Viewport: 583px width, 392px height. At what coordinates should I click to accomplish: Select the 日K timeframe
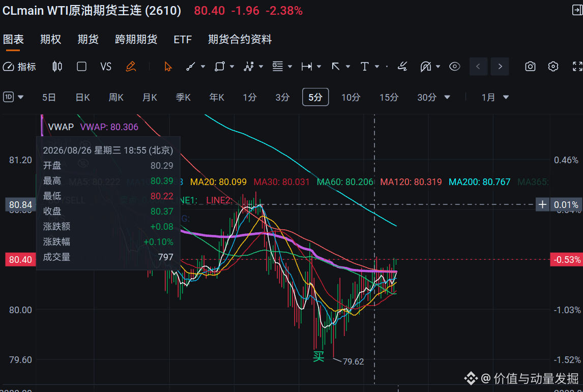(82, 97)
